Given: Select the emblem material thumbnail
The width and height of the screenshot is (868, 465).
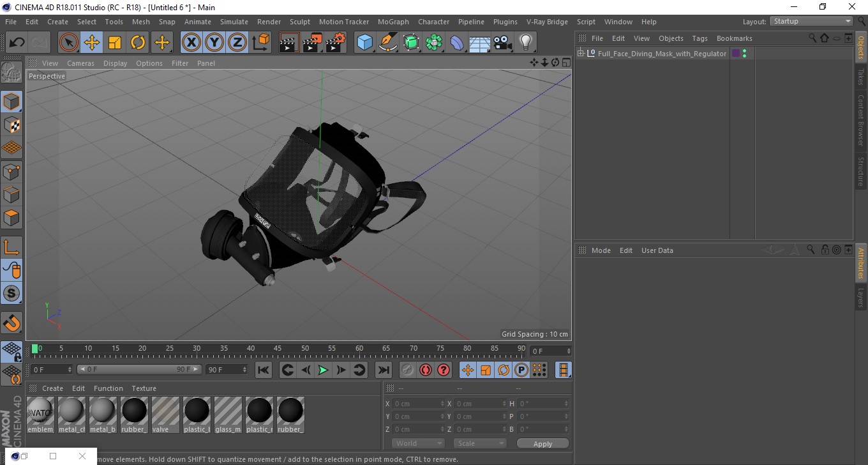Looking at the screenshot, I should pyautogui.click(x=40, y=415).
